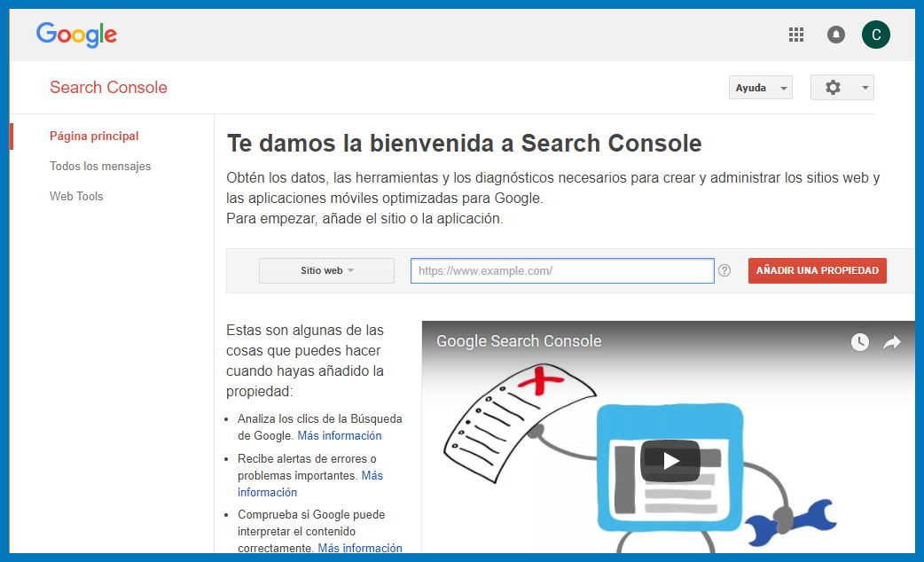Expand the Ayuda dropdown
Screen dimensions: 924x562
(x=760, y=88)
